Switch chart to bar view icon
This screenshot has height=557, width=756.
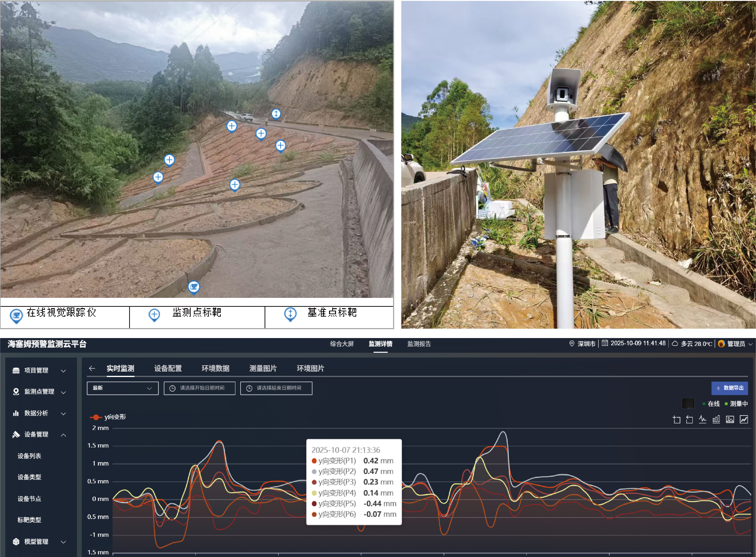716,419
